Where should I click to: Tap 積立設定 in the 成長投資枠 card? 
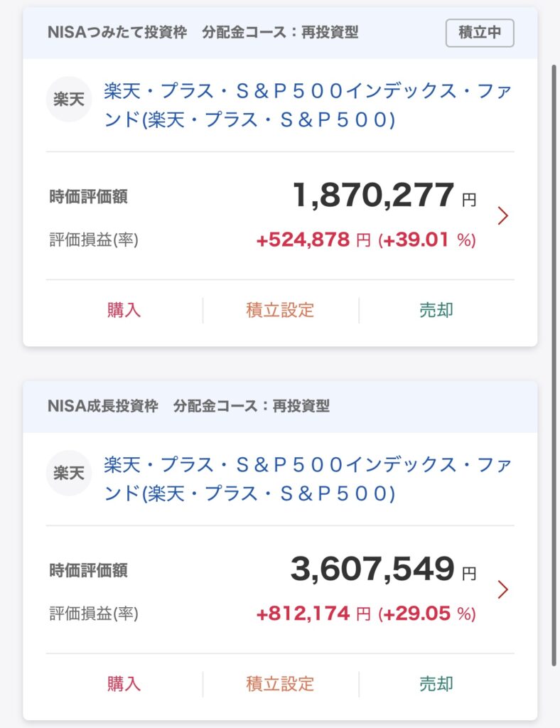[280, 683]
